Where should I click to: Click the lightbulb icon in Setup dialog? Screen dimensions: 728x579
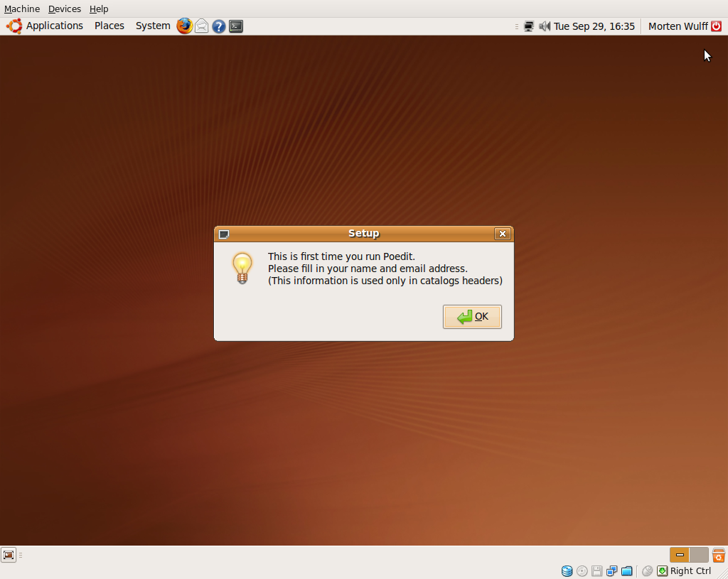pos(242,268)
